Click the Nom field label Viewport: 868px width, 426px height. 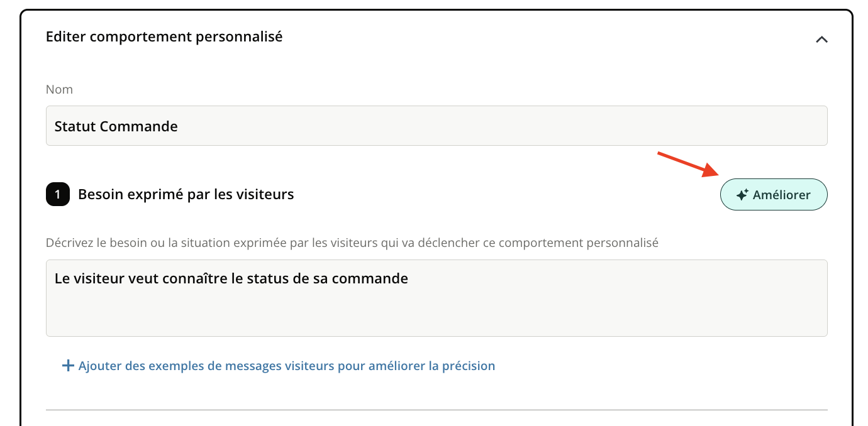[x=59, y=89]
